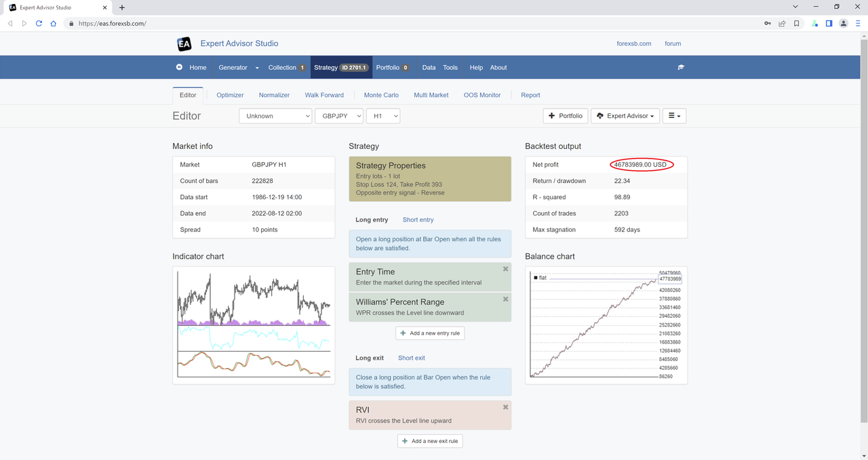Open the data source Unknown dropdown
The width and height of the screenshot is (868, 460).
(275, 116)
